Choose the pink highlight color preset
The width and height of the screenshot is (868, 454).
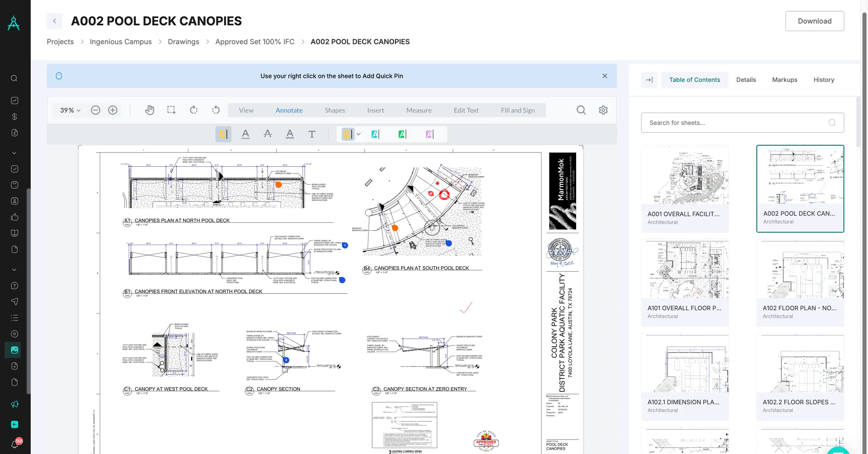[429, 134]
